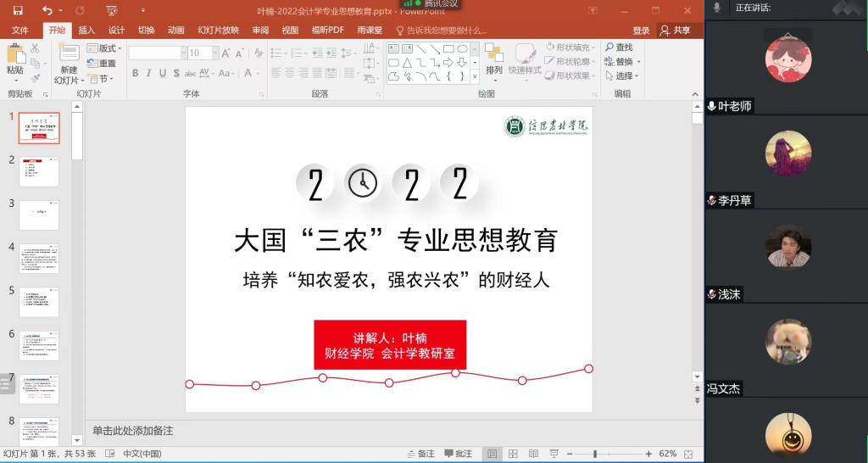Screen dimensions: 868x463
Task: Click the Undo arrow icon
Action: [x=47, y=10]
